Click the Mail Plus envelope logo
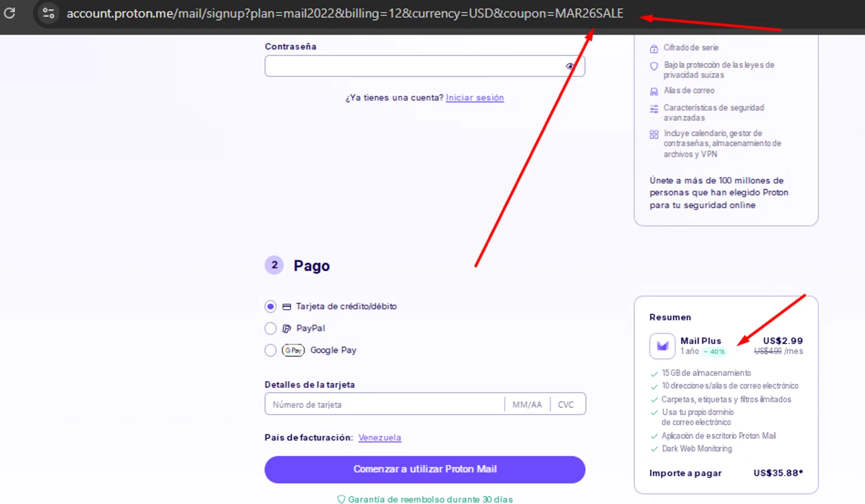Viewport: 865px width, 504px height. click(663, 346)
